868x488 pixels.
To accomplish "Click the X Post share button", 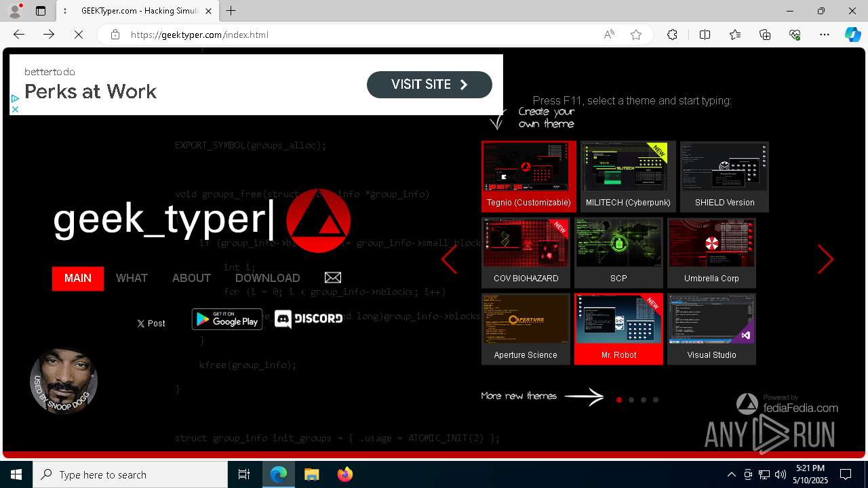I will [151, 323].
